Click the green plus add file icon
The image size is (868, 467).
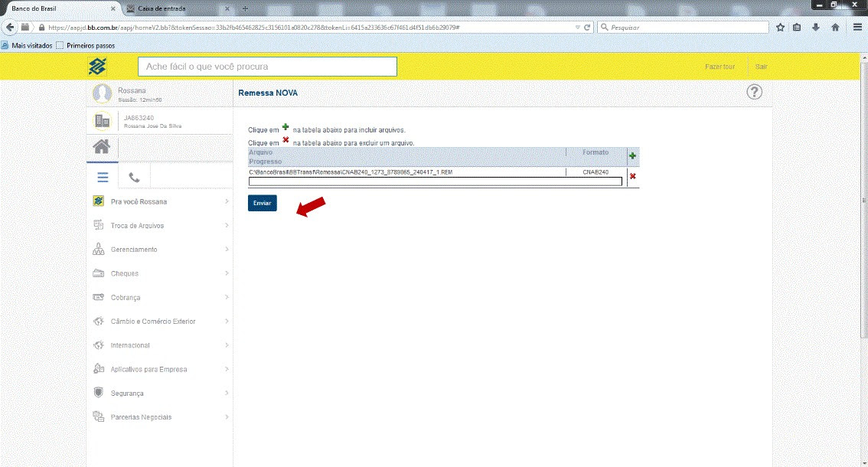[x=633, y=155]
